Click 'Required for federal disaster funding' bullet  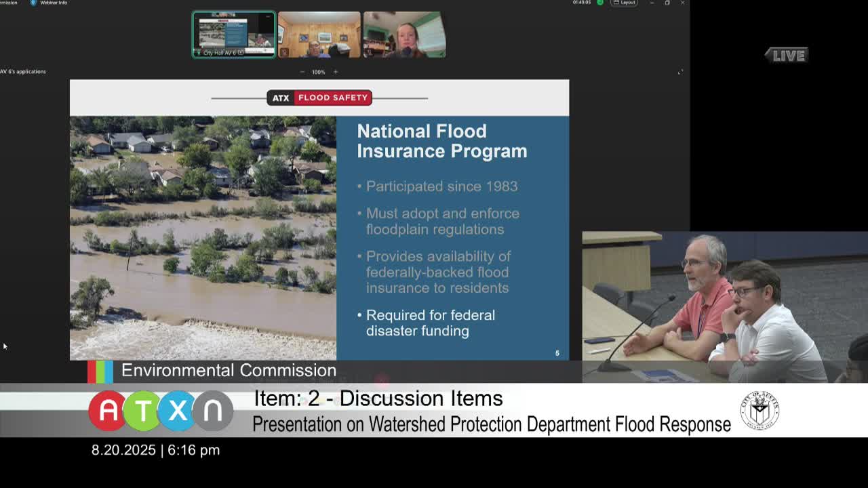[430, 323]
